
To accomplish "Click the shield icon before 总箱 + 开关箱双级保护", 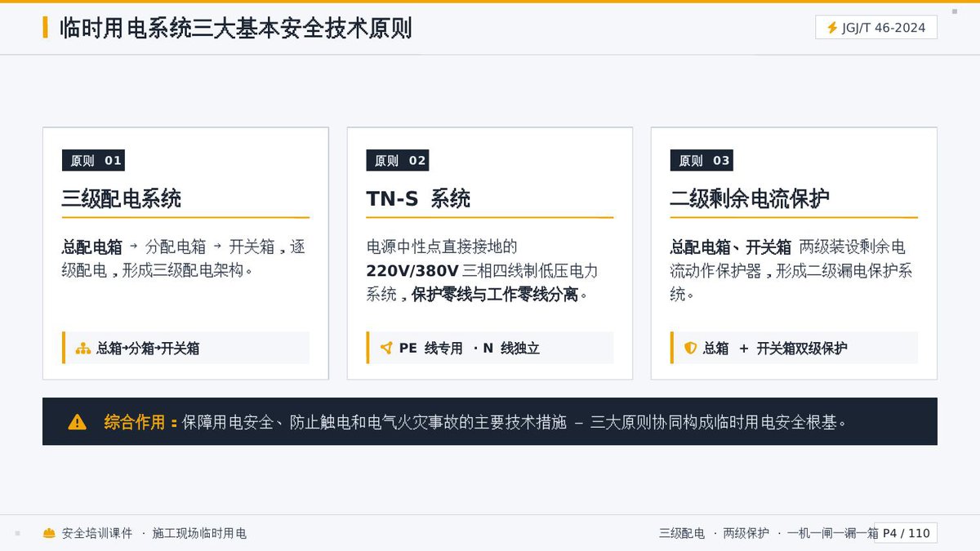I will [690, 349].
